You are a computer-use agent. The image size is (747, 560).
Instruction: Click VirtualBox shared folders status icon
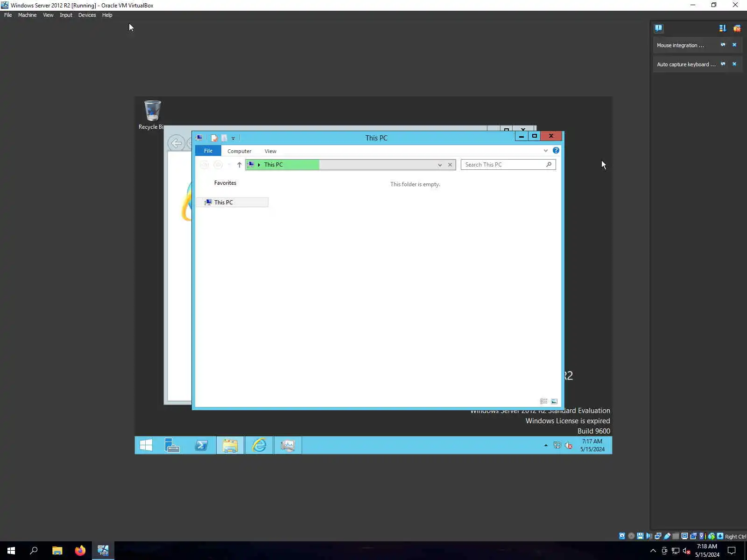[x=676, y=536]
